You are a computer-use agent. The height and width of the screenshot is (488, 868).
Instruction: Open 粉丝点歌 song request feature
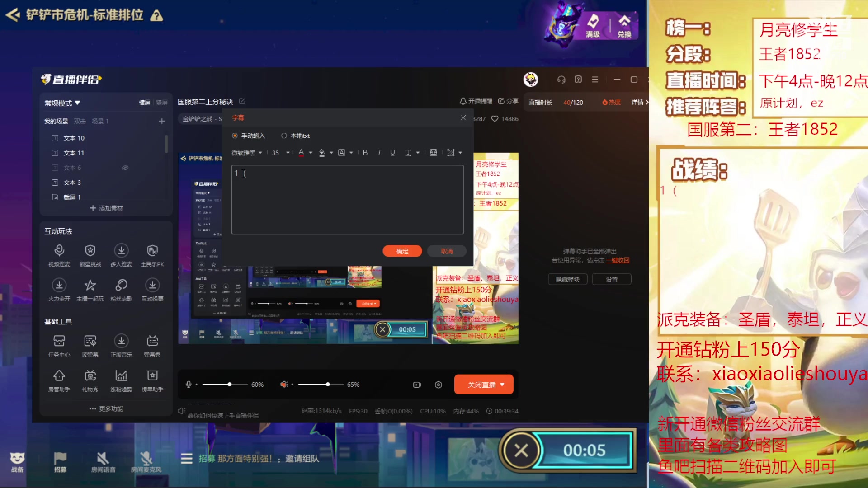121,290
